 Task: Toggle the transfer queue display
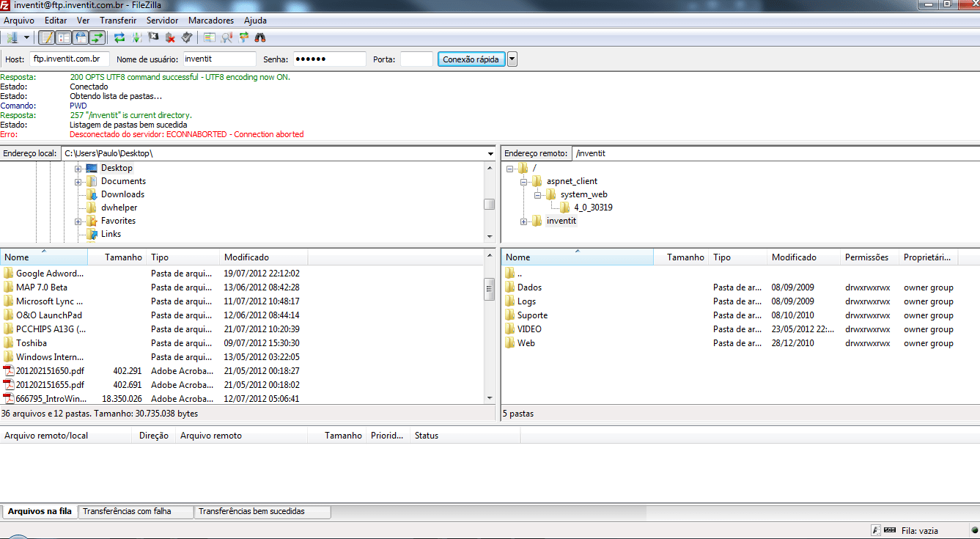97,37
